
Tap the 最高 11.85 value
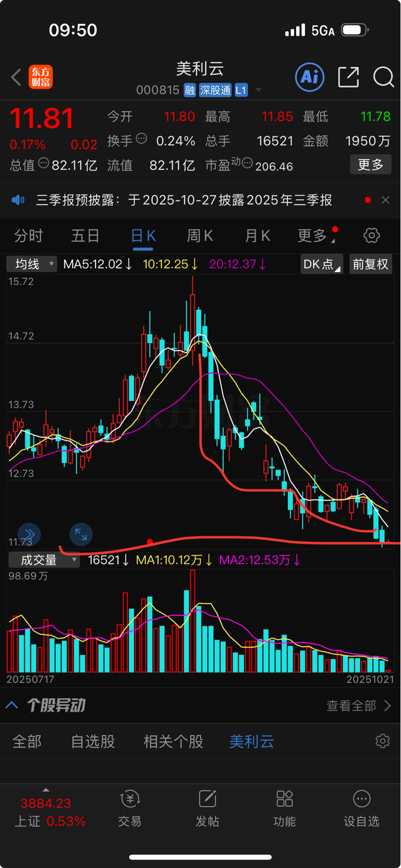(x=277, y=116)
